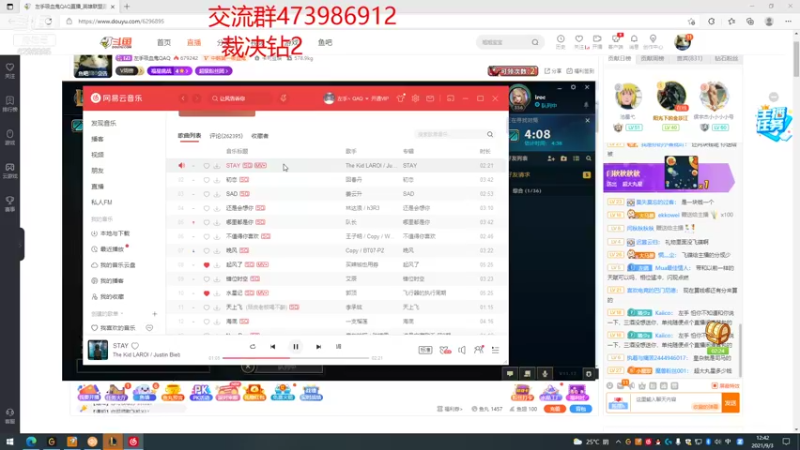Switch to the 贵宾(831) chat tab
The image size is (800, 450).
click(x=689, y=59)
